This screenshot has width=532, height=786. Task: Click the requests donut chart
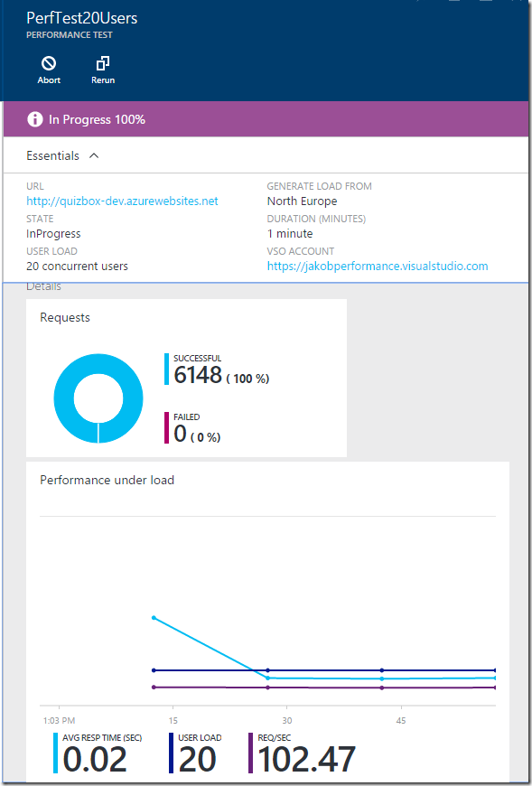pyautogui.click(x=98, y=398)
